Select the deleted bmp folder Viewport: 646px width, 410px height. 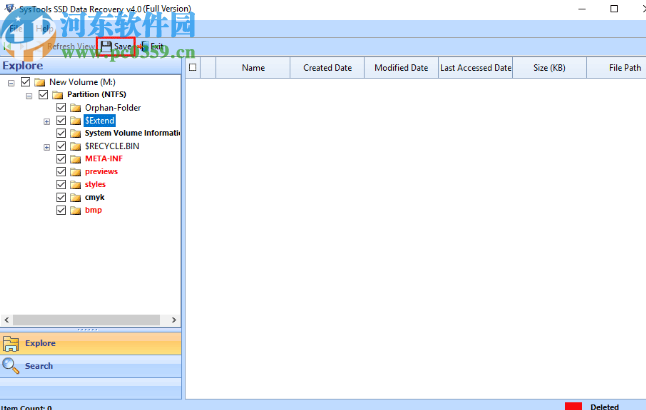tap(94, 210)
